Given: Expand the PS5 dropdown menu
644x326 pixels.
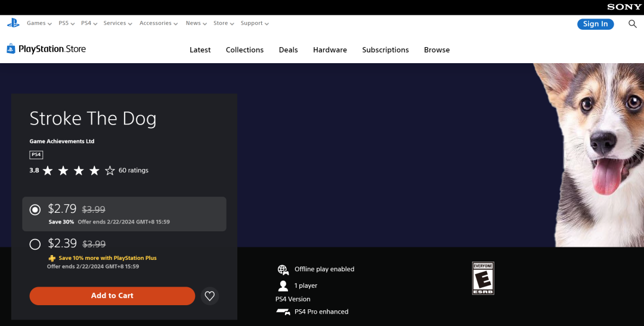Looking at the screenshot, I should 67,23.
